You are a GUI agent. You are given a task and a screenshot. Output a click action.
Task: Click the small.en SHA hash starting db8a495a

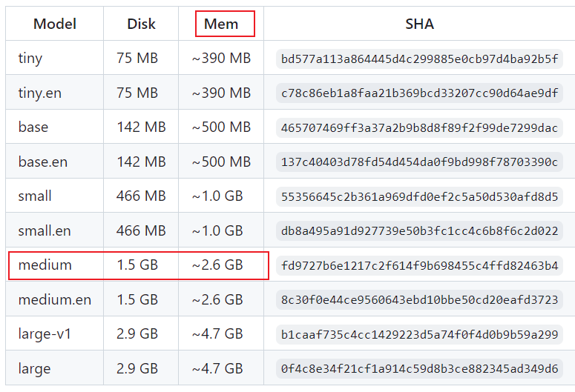point(419,230)
